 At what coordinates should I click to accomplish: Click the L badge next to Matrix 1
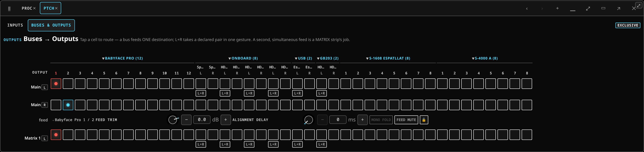tap(44, 138)
